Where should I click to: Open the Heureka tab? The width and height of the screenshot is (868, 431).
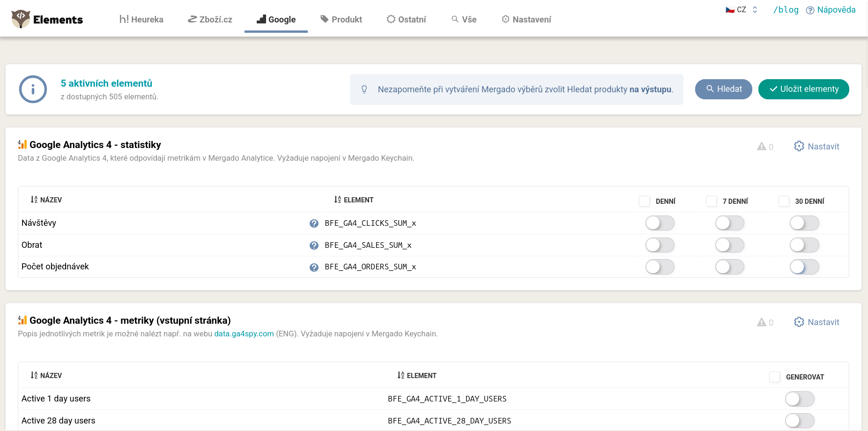tap(141, 19)
